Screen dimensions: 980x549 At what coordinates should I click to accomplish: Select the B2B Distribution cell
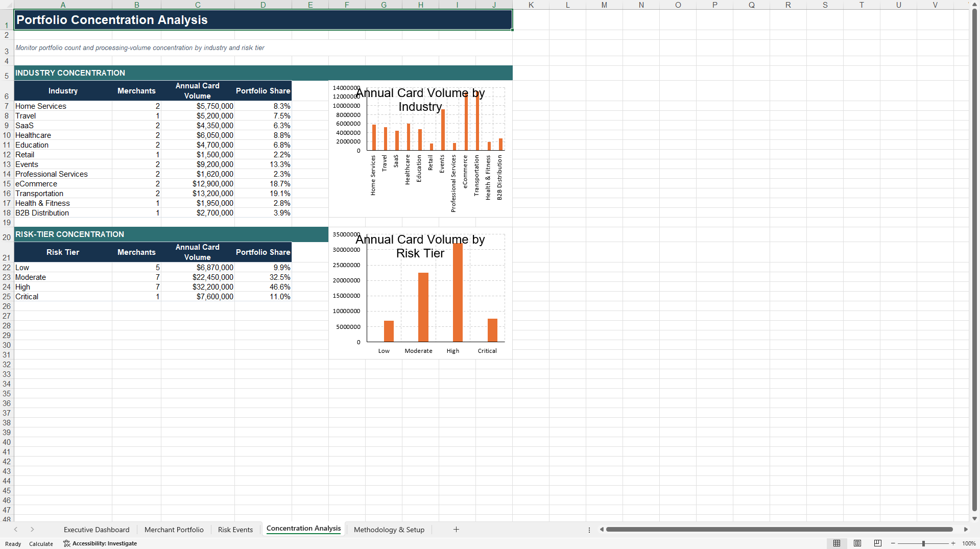click(63, 213)
